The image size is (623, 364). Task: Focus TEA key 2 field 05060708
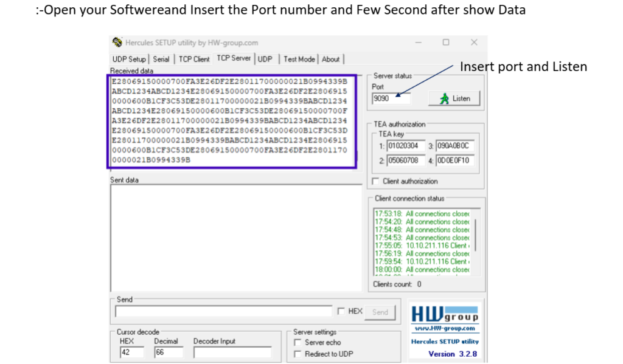pyautogui.click(x=406, y=160)
